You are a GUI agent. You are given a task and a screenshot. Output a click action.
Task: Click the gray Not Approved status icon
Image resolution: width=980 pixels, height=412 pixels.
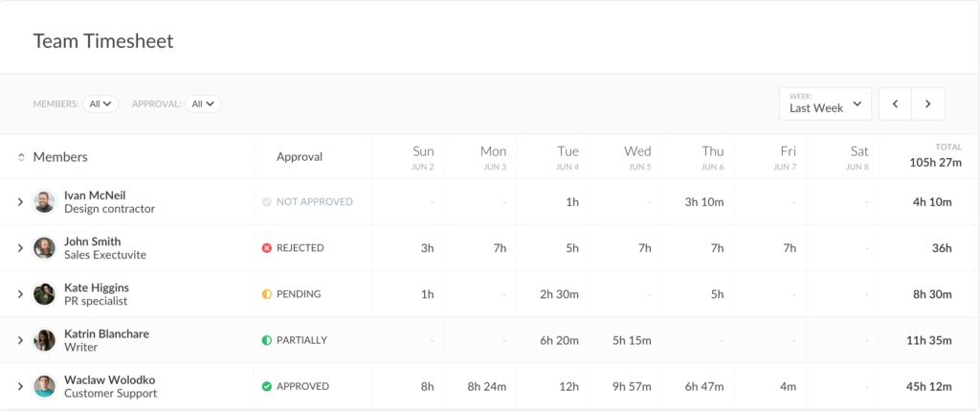267,202
